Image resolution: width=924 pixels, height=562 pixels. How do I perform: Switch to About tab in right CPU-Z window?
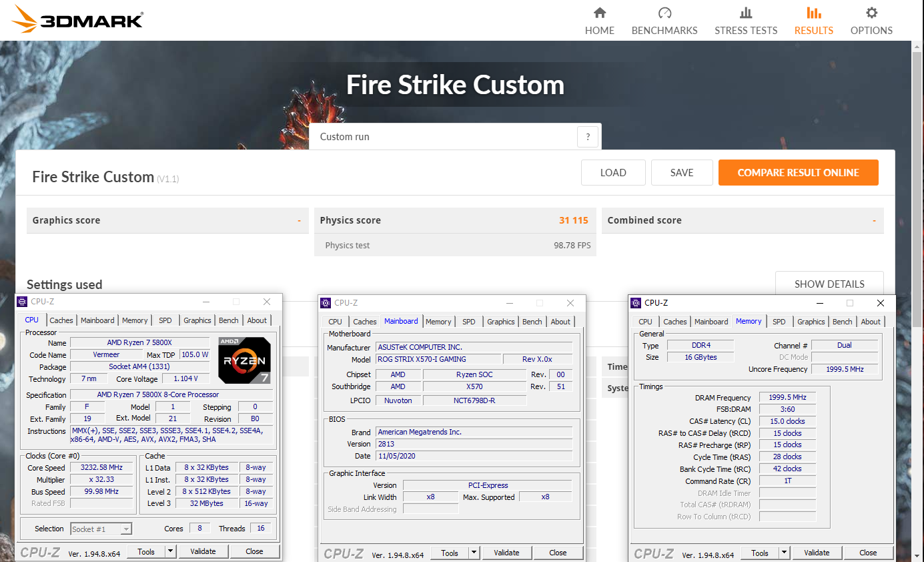point(871,322)
